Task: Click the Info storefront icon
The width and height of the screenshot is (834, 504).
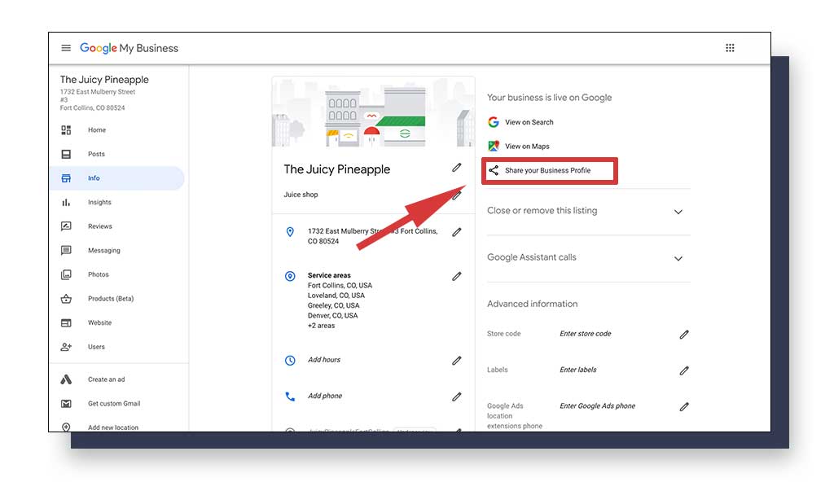Action: point(66,178)
